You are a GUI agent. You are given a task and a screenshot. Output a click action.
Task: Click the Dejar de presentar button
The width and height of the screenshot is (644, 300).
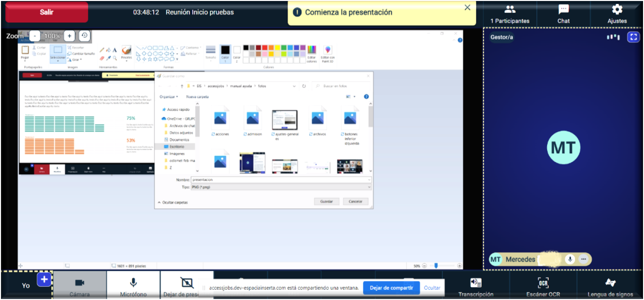click(x=187, y=285)
